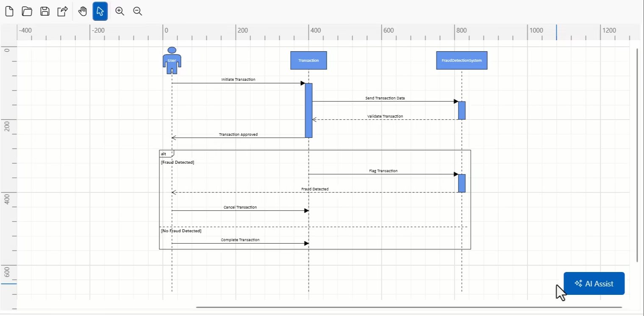Click the Transaction Approved message label
Screen dimensions: 644x316
[x=238, y=135]
